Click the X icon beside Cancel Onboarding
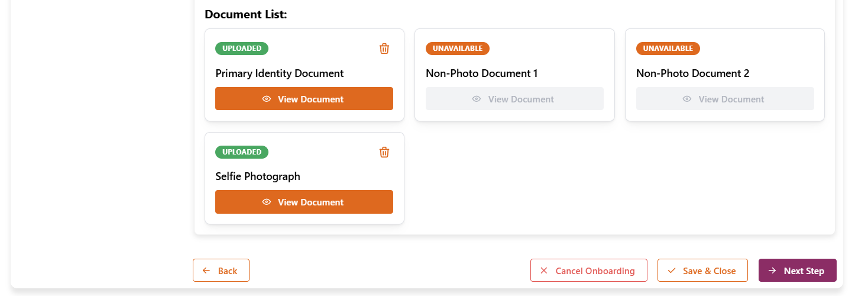 point(544,271)
